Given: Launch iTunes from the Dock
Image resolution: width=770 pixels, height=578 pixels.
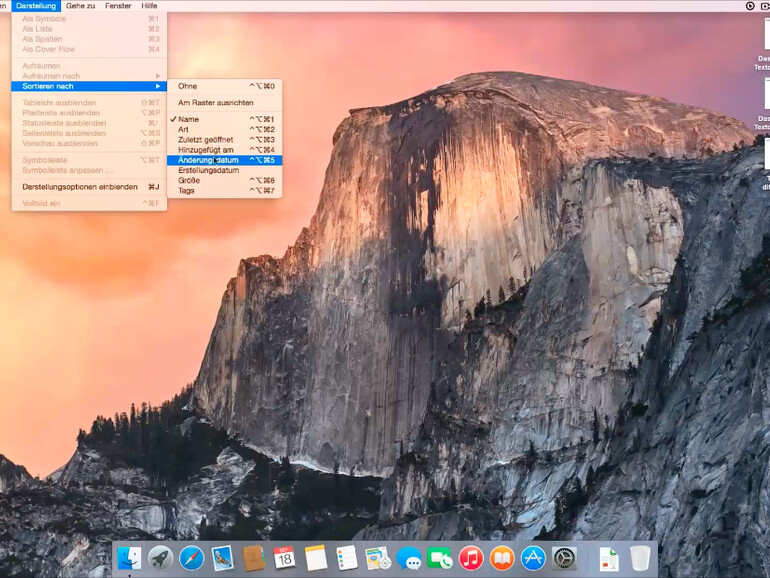Looking at the screenshot, I should [x=471, y=558].
